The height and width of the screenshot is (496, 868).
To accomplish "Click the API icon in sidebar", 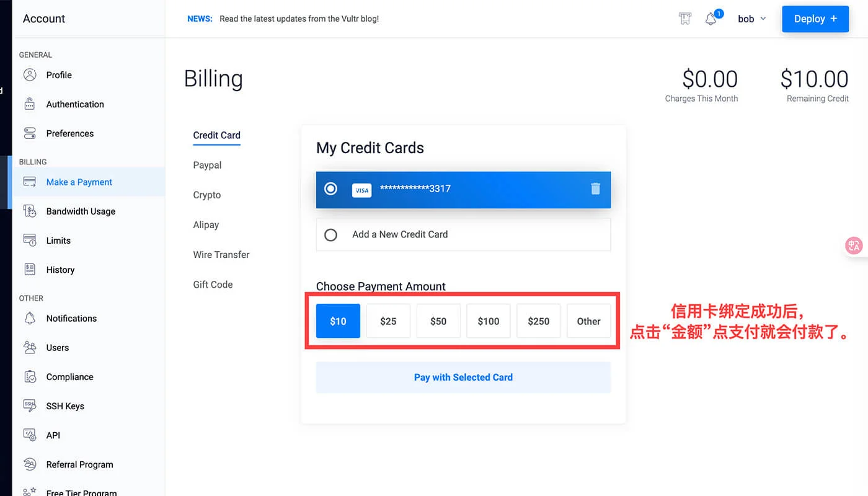I will (30, 435).
